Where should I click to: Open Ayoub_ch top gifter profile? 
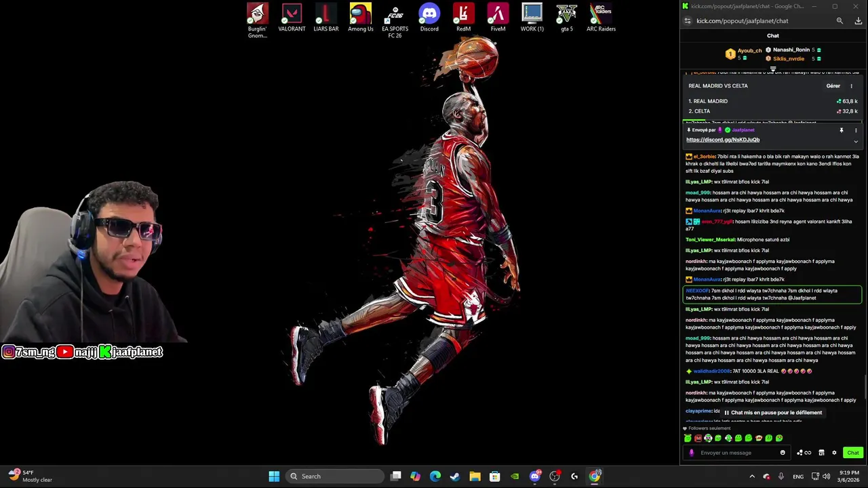(x=750, y=51)
